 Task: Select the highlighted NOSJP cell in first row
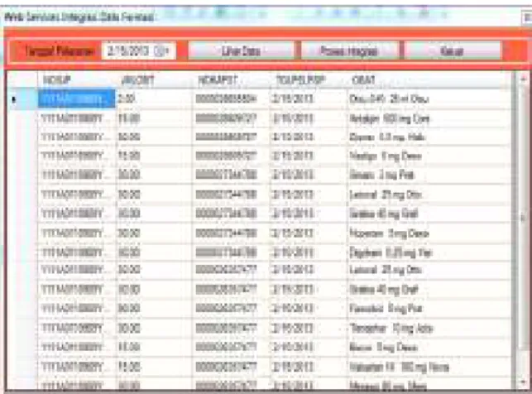77,98
